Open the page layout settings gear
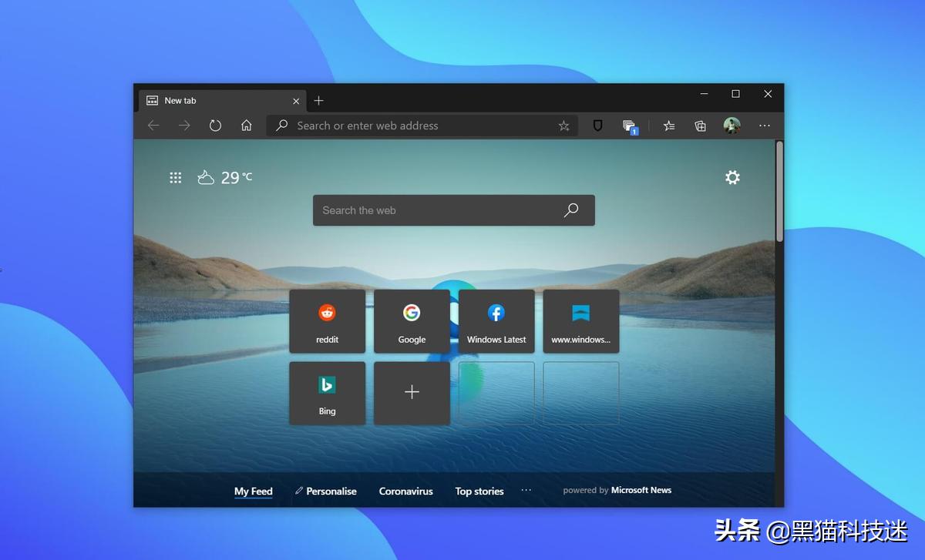The image size is (925, 560). pos(732,177)
